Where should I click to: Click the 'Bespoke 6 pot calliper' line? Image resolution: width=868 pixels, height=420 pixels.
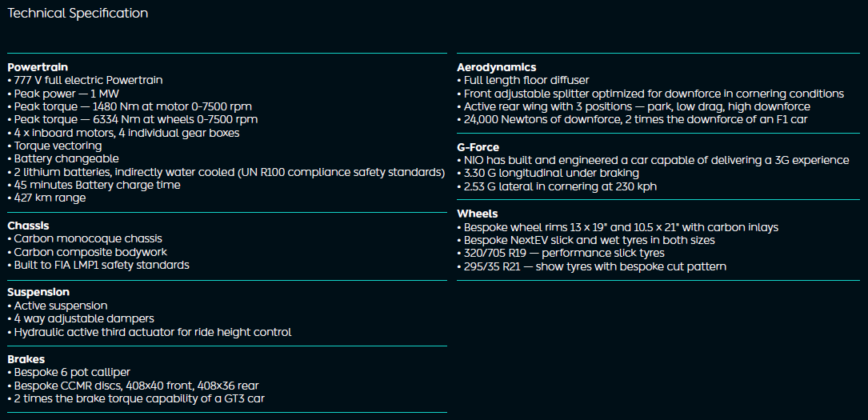72,372
